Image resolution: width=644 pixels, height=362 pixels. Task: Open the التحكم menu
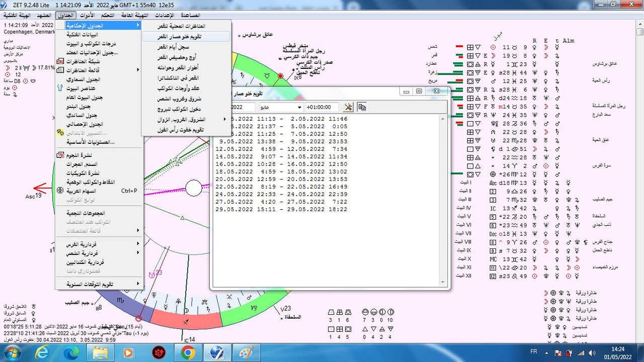(x=108, y=16)
